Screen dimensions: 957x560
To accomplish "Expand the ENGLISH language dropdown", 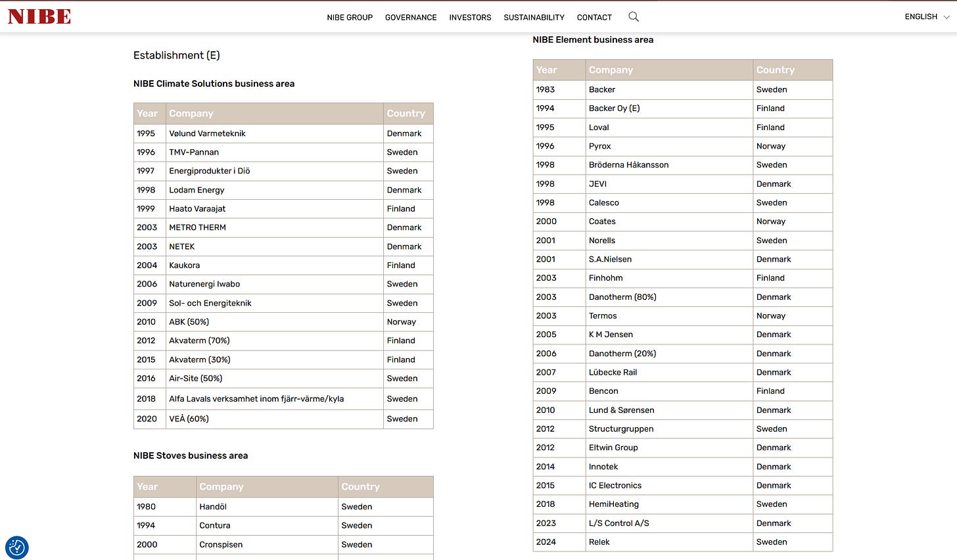I will 927,16.
